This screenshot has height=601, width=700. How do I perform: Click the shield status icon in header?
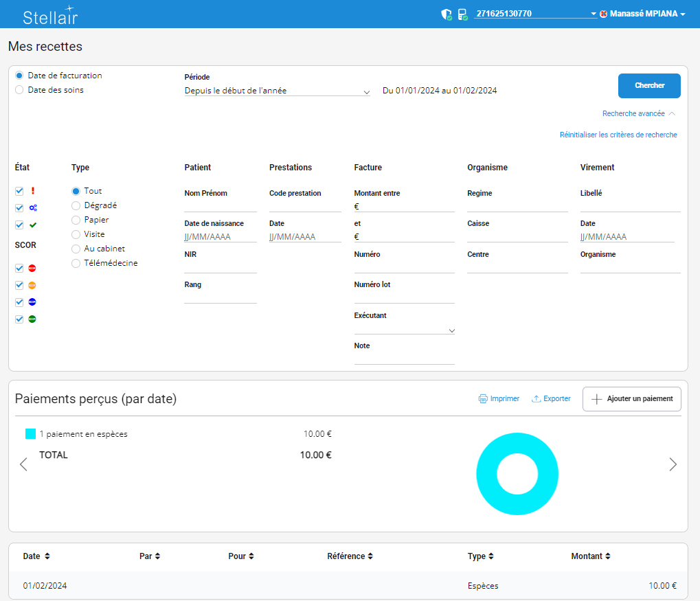pyautogui.click(x=446, y=14)
